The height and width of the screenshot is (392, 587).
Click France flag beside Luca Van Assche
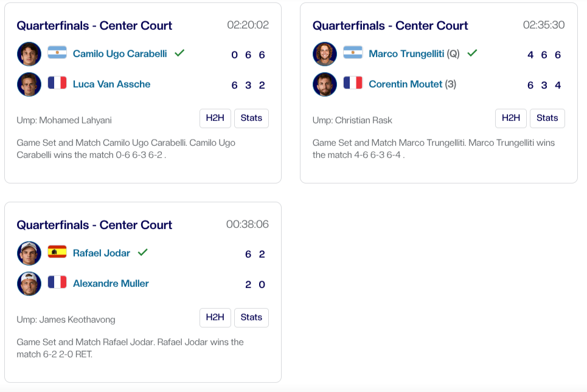coord(57,83)
